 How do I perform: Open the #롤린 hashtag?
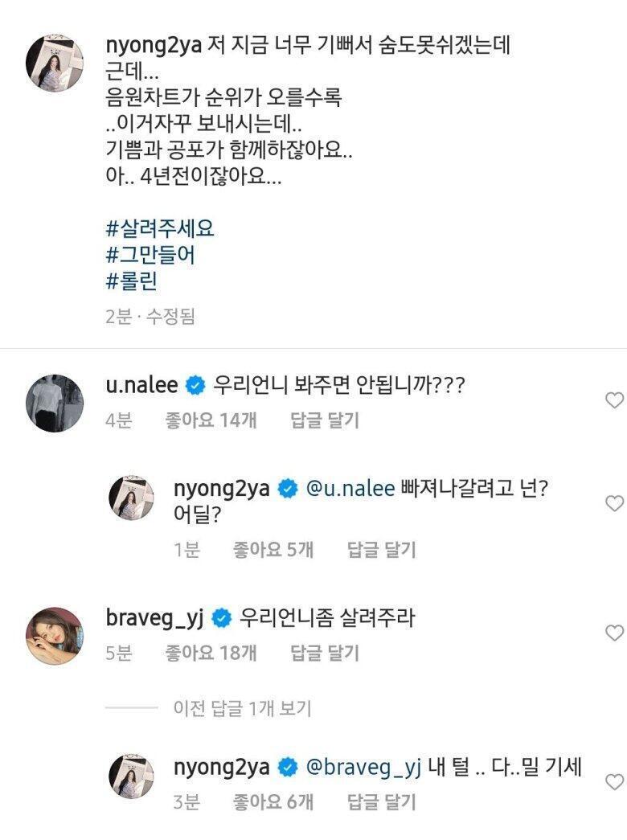coord(131,281)
